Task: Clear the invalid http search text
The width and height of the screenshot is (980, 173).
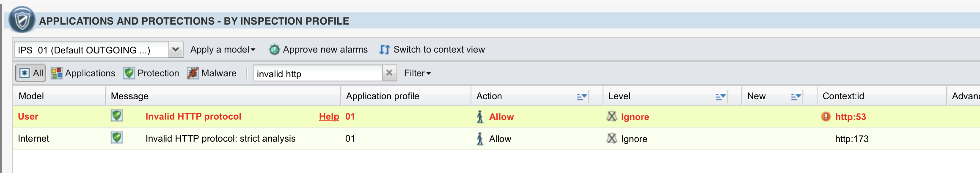Action: (389, 73)
